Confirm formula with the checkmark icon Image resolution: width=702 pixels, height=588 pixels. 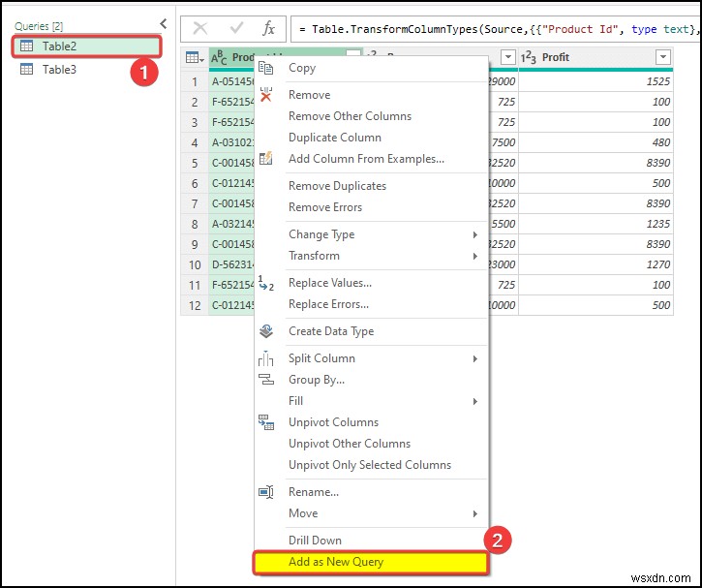coord(236,29)
